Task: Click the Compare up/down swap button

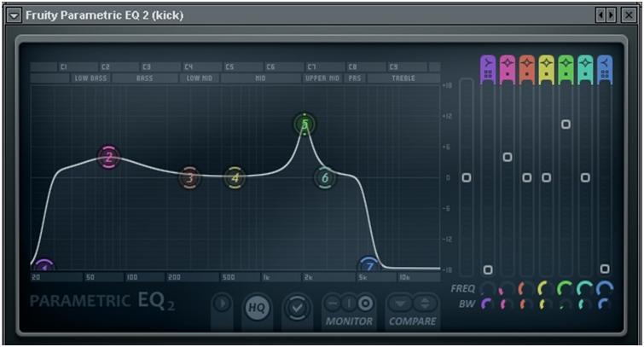Action: [x=424, y=303]
